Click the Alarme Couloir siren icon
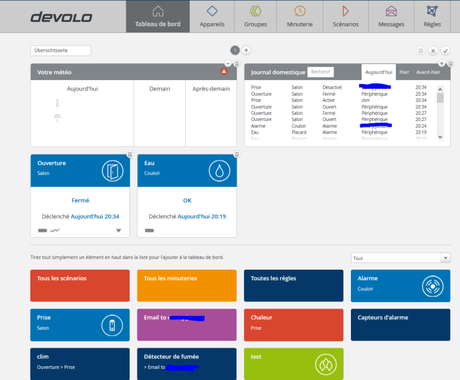Viewport: 460px width, 380px height. tap(432, 286)
